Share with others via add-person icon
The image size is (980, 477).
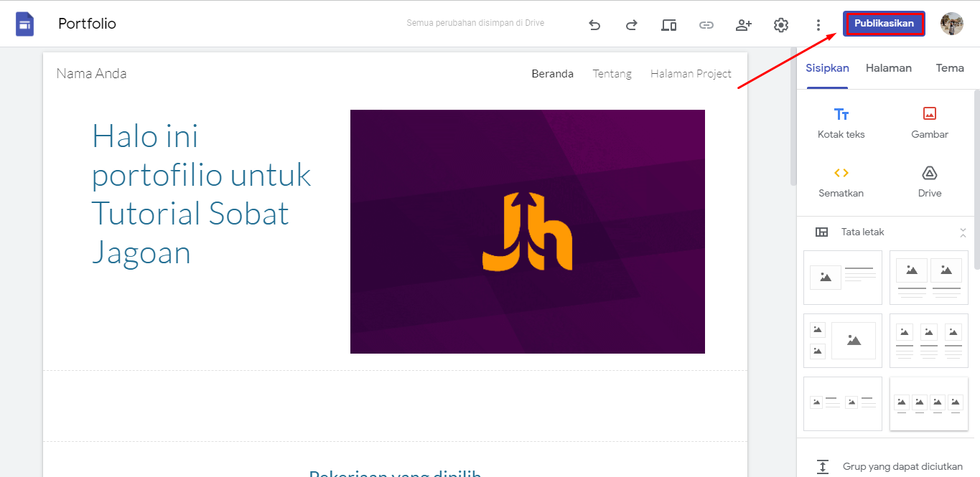click(x=744, y=25)
